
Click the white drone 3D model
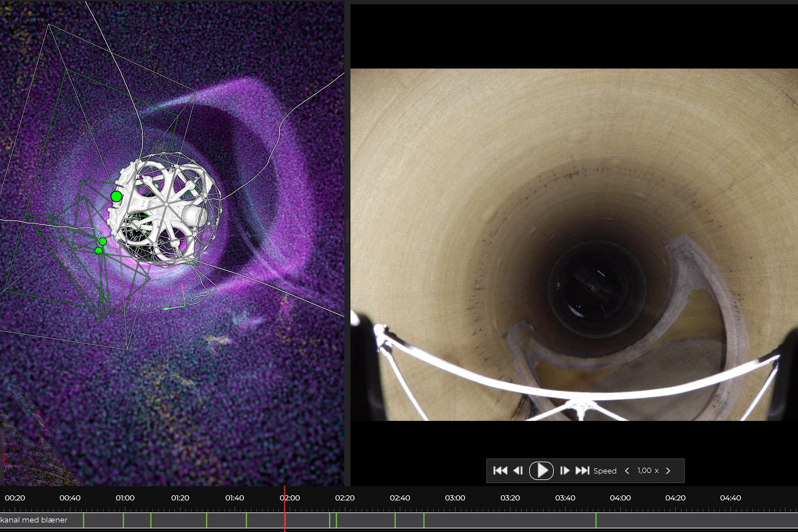tap(168, 210)
